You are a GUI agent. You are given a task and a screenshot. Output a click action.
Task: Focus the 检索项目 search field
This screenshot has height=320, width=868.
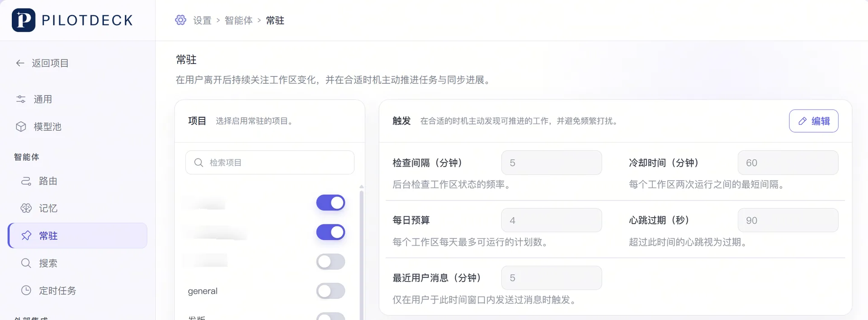(x=270, y=162)
